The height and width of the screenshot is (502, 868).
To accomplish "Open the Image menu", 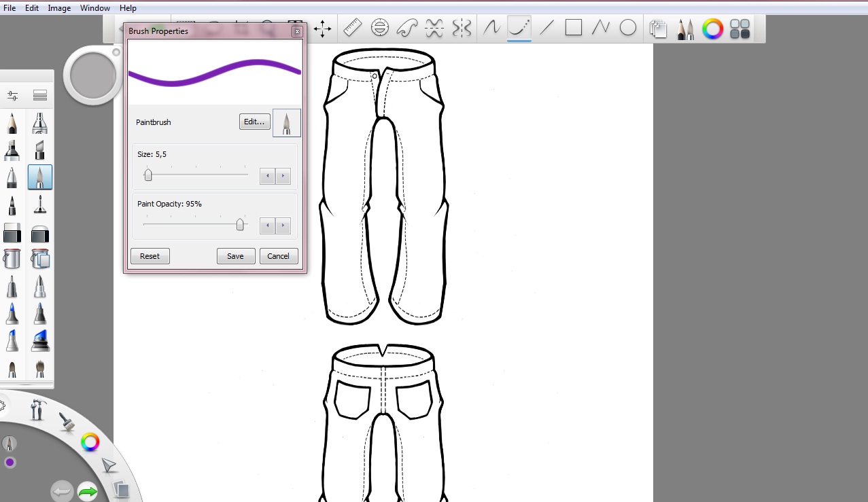I will tap(60, 8).
